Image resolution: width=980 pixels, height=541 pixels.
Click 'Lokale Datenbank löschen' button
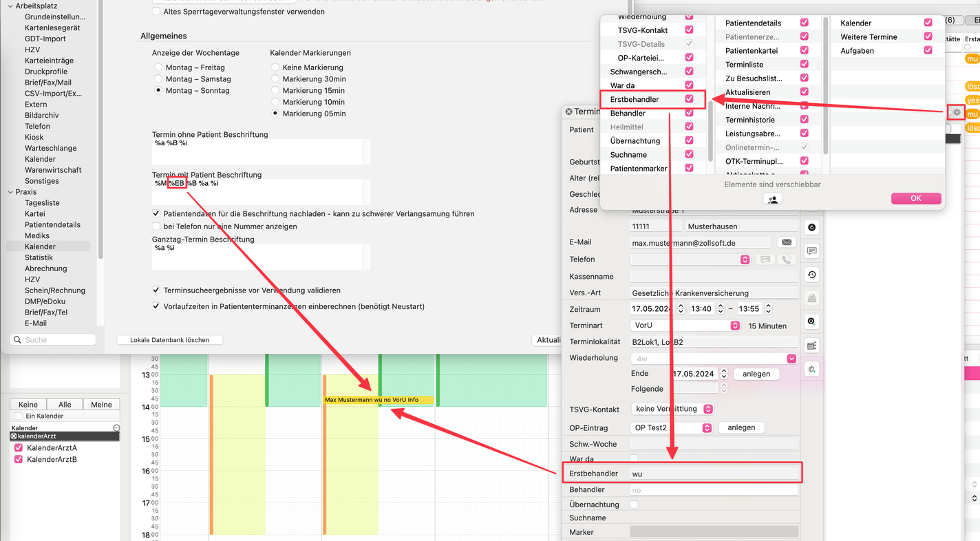(169, 340)
